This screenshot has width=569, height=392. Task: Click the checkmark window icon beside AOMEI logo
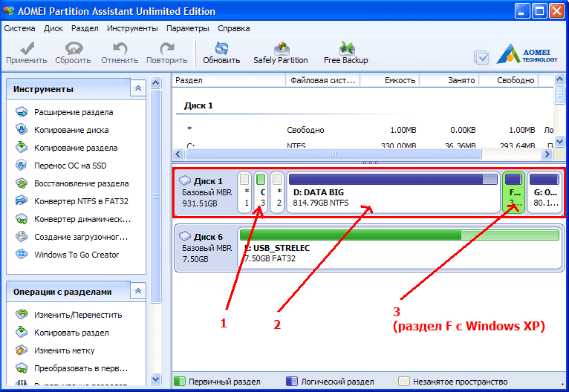(x=481, y=57)
